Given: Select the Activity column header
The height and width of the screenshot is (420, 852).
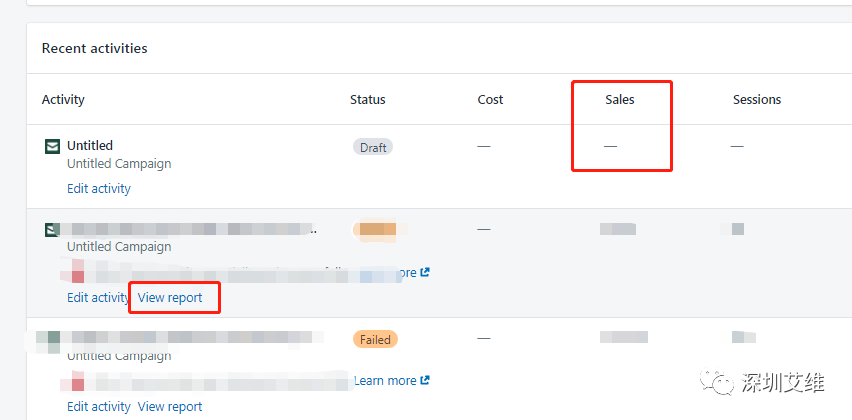Looking at the screenshot, I should [63, 99].
